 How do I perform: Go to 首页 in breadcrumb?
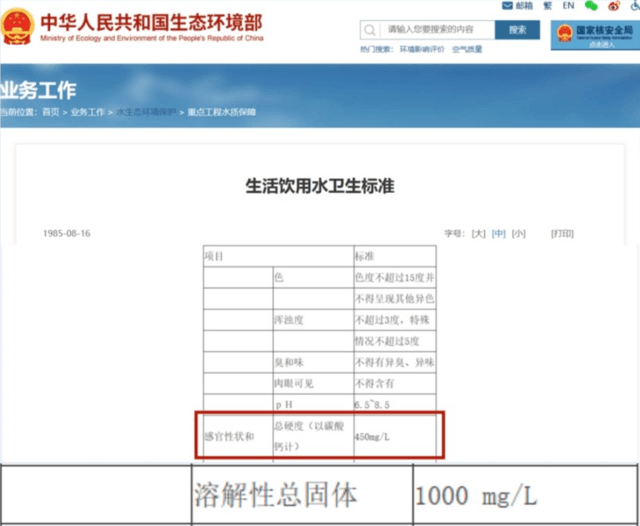51,112
